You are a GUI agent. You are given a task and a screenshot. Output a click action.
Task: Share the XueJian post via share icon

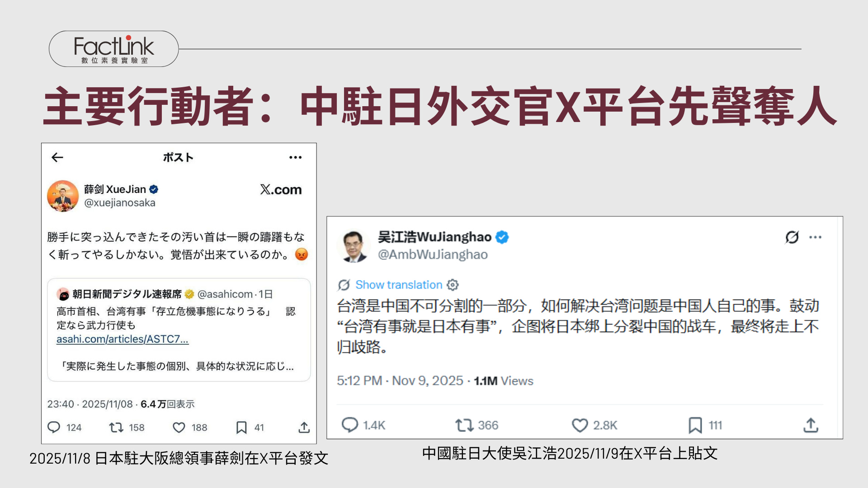click(x=304, y=427)
